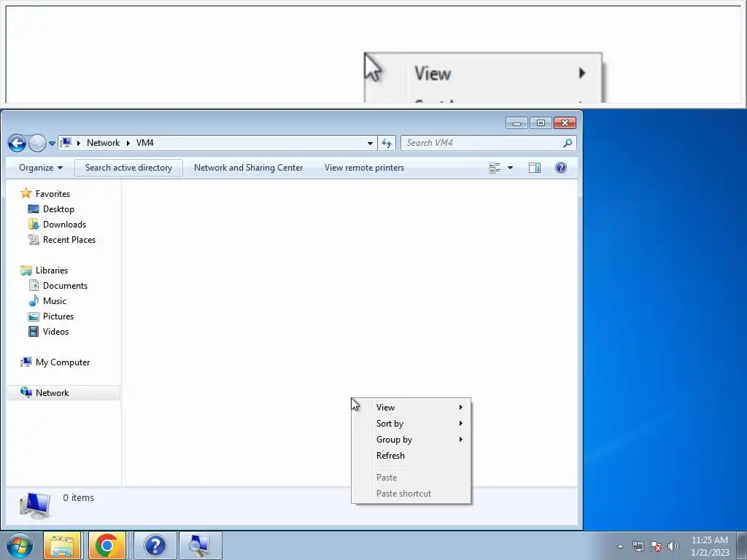Click the blue Help icon in toolbar
747x560 pixels.
[561, 168]
